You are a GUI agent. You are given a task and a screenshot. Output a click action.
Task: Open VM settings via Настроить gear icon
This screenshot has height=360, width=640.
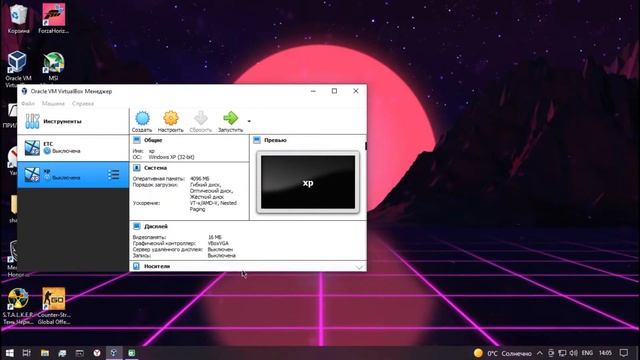pyautogui.click(x=171, y=121)
